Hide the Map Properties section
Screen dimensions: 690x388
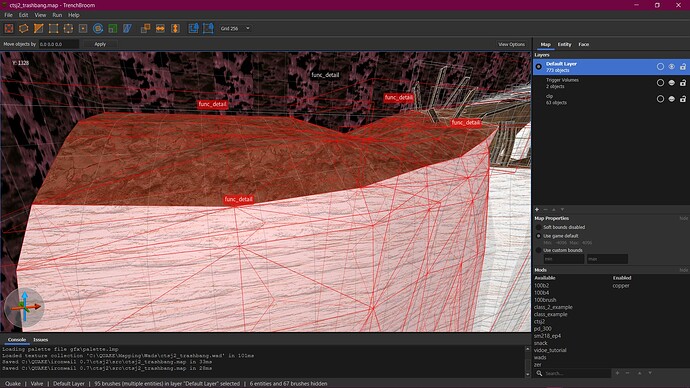[x=683, y=218]
